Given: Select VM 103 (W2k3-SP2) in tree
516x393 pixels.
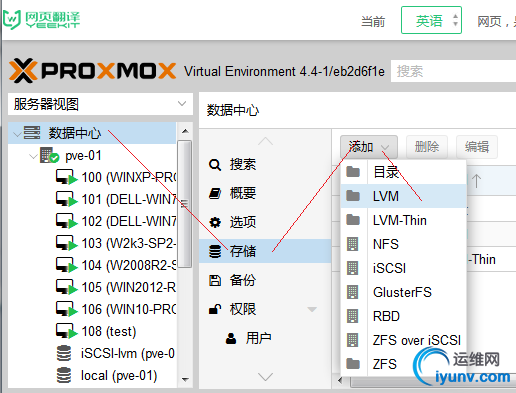Looking at the screenshot, I should point(129,243).
